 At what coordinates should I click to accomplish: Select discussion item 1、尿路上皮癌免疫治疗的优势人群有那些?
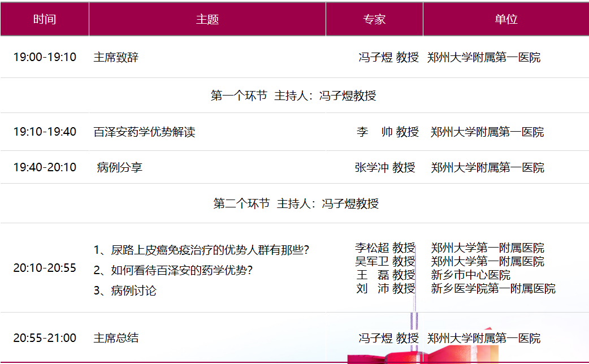coord(201,250)
